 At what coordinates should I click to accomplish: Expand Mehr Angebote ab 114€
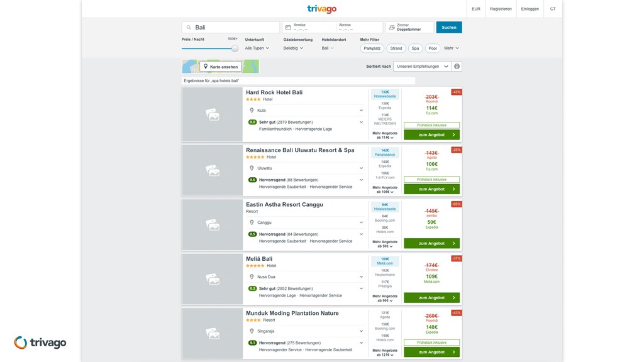point(385,136)
